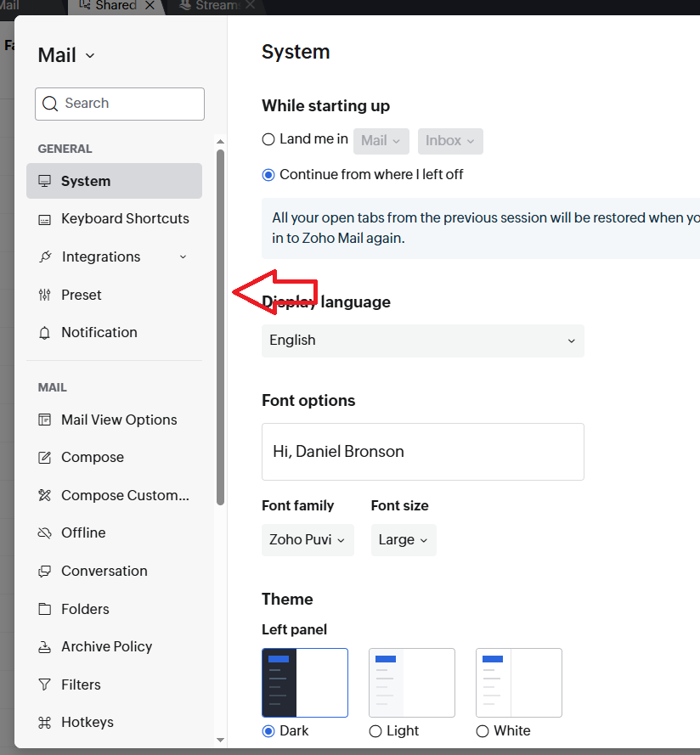
Task: Click the Folders folder icon
Action: pos(44,609)
